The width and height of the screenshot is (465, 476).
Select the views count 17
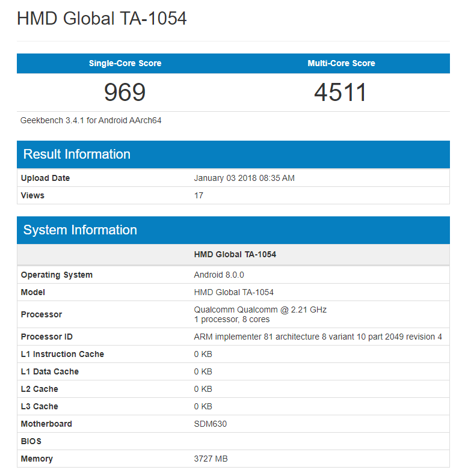(x=199, y=195)
